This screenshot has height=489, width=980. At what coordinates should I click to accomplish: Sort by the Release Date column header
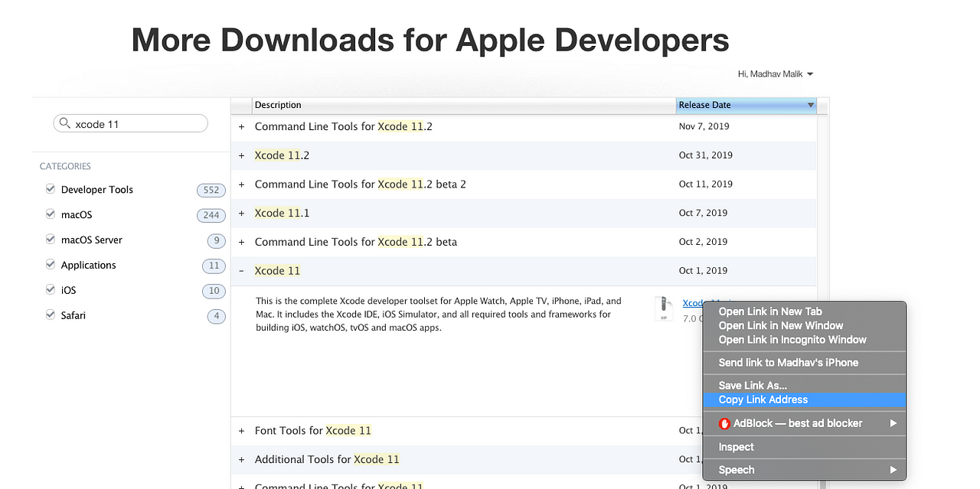pos(746,105)
